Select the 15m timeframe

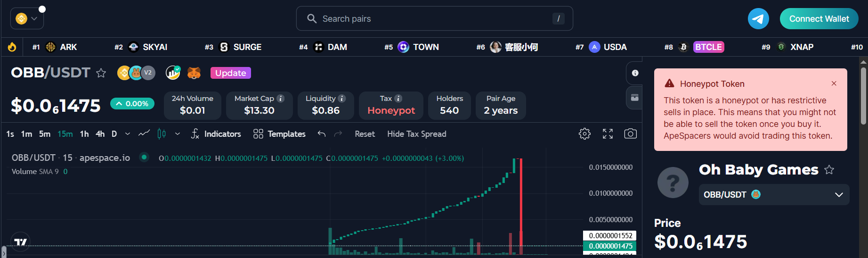[x=65, y=134]
